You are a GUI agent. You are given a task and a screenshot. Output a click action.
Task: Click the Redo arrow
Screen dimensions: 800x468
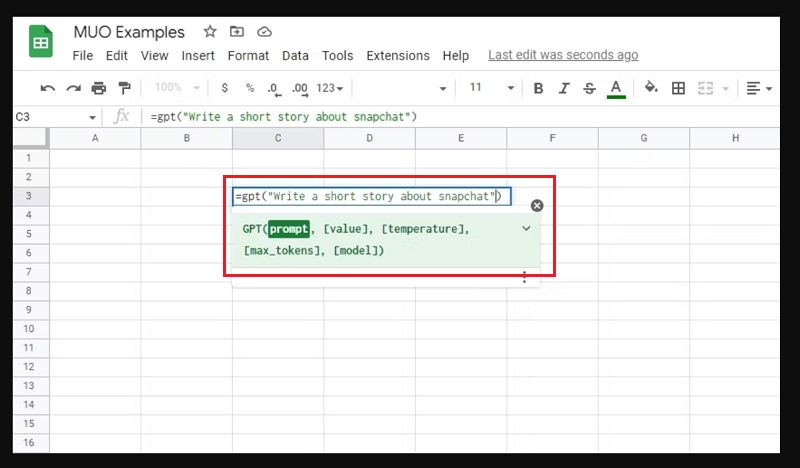(x=73, y=88)
